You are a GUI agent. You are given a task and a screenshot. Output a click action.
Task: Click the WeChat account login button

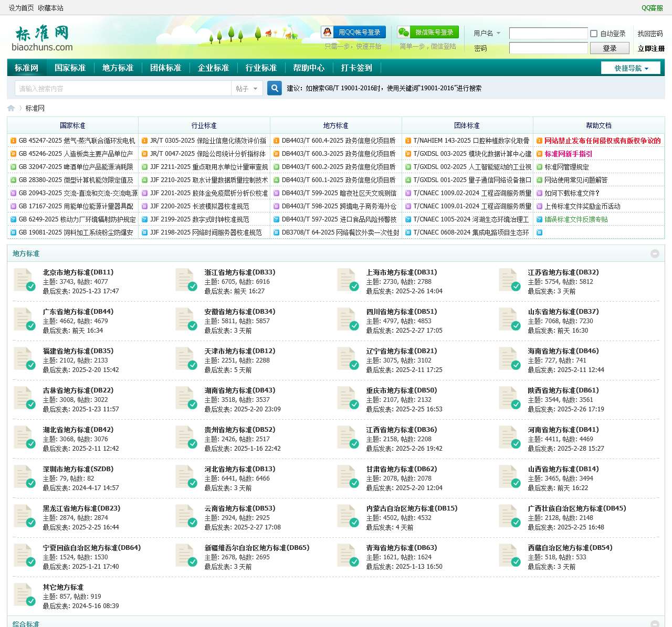point(428,33)
